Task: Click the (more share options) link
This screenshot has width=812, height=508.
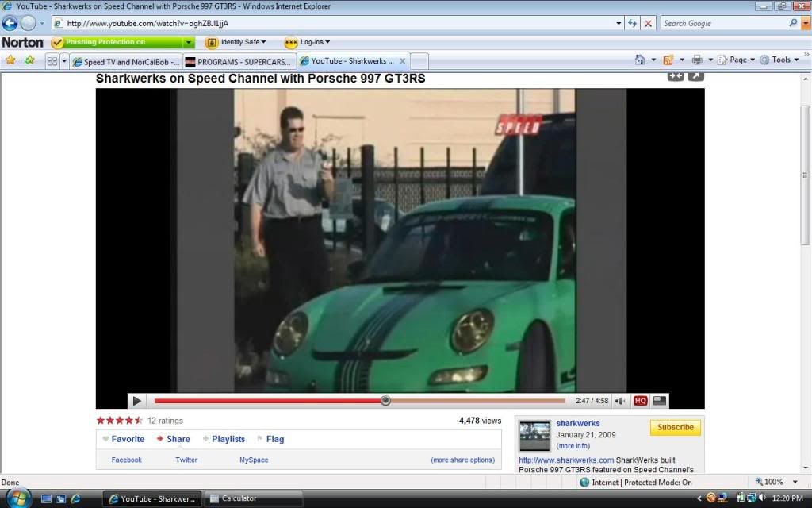Action: click(x=463, y=460)
